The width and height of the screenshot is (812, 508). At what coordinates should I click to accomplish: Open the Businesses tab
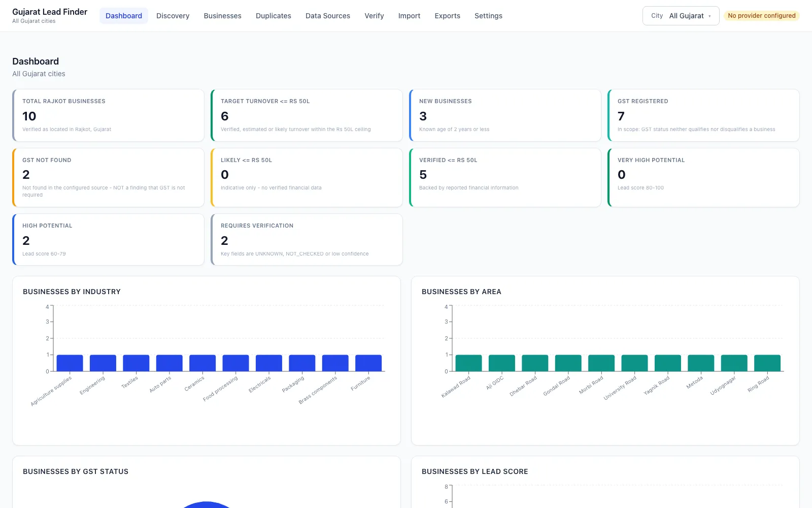pyautogui.click(x=222, y=16)
